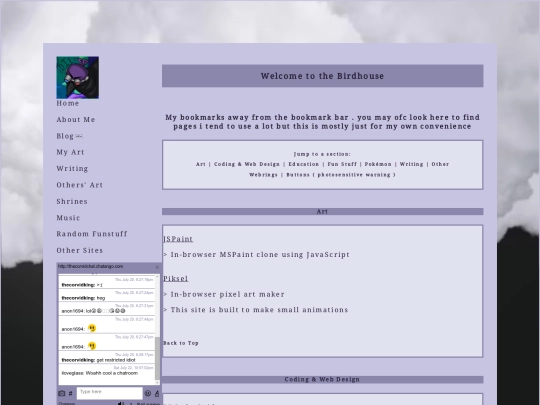Go to Other Sites page
This screenshot has width=540, height=405.
80,250
